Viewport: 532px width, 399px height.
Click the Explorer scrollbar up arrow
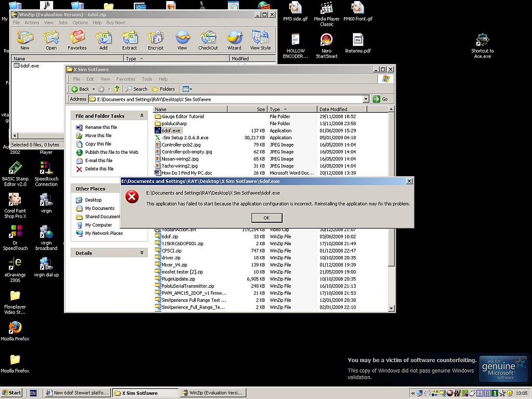391,109
